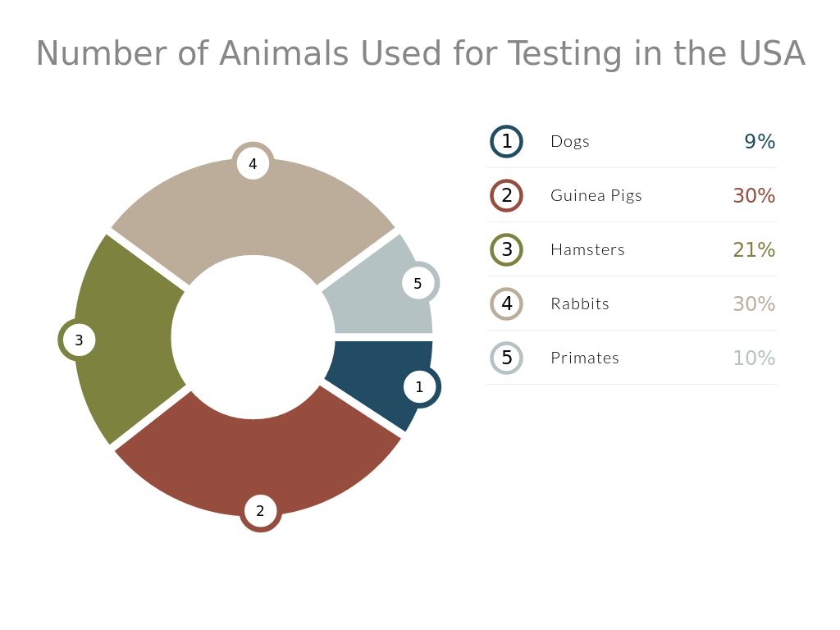Click the number 4 marker on the donut chart
Viewport: 840px width, 630px height.
pos(253,163)
